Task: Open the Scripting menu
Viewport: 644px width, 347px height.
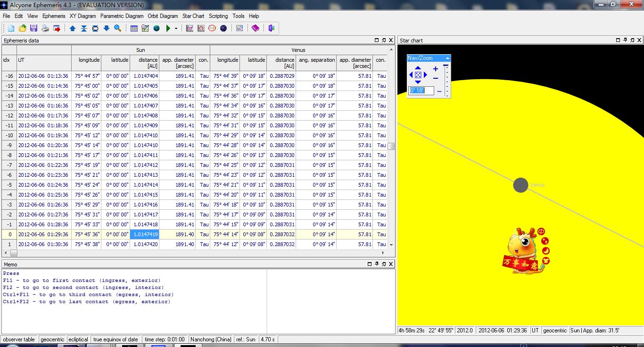Action: point(218,16)
